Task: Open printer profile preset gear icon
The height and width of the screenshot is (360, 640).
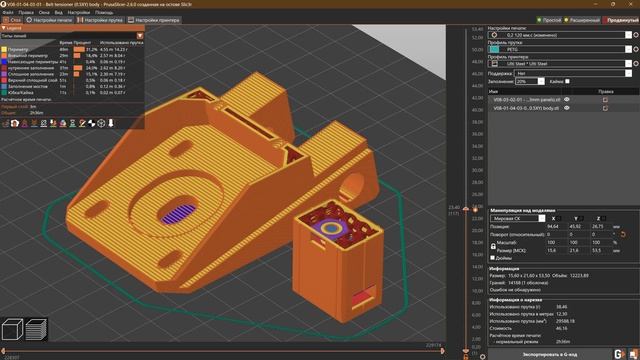Action: [x=636, y=64]
